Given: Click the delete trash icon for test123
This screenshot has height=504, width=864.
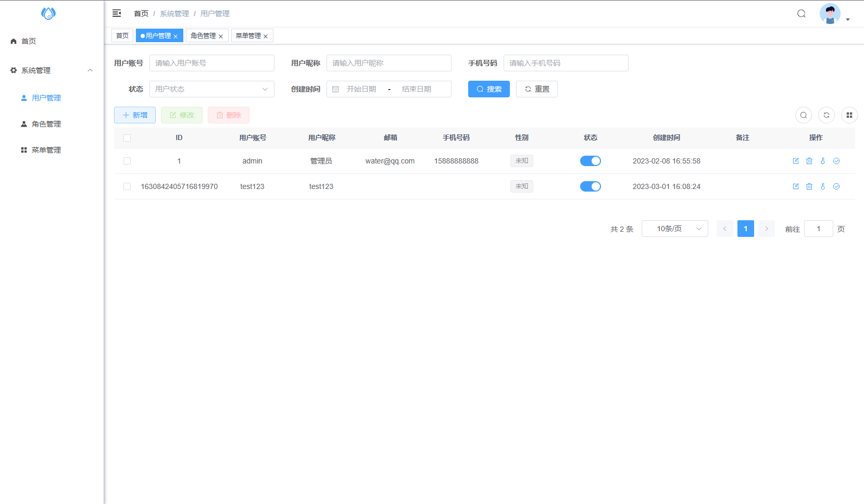Looking at the screenshot, I should click(809, 186).
